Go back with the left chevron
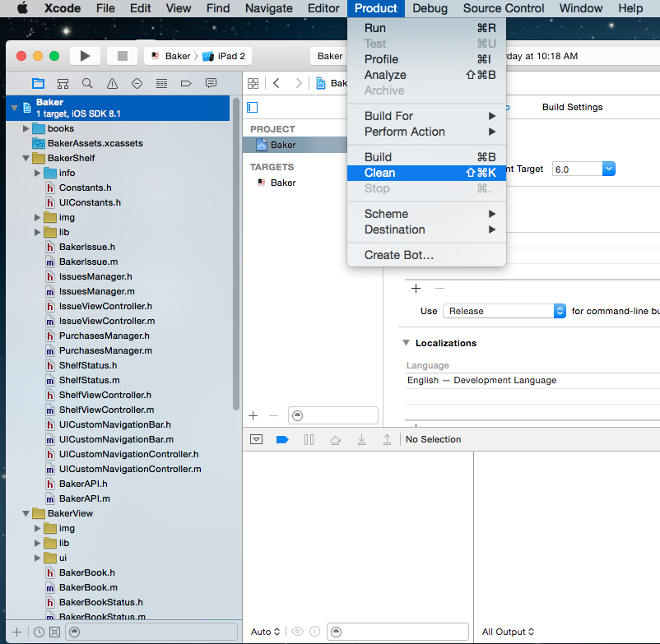 tap(277, 83)
